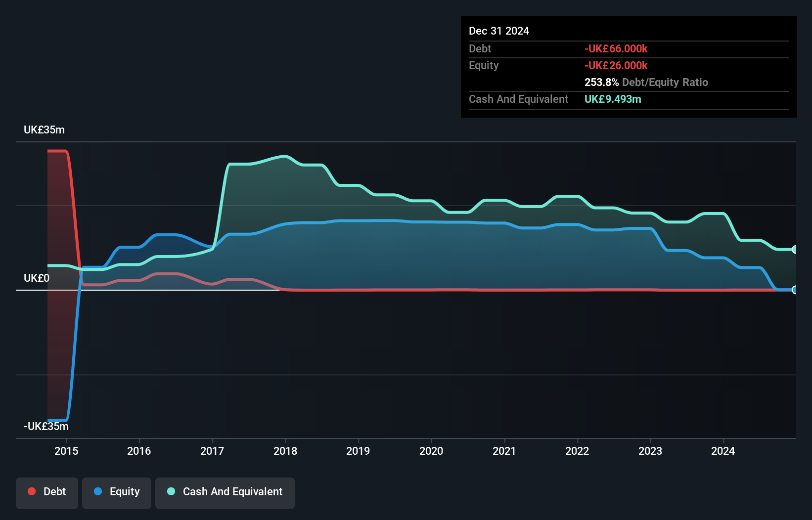Click the -UK£66.000k debt value
Viewport: 812px width, 520px height.
coord(616,48)
